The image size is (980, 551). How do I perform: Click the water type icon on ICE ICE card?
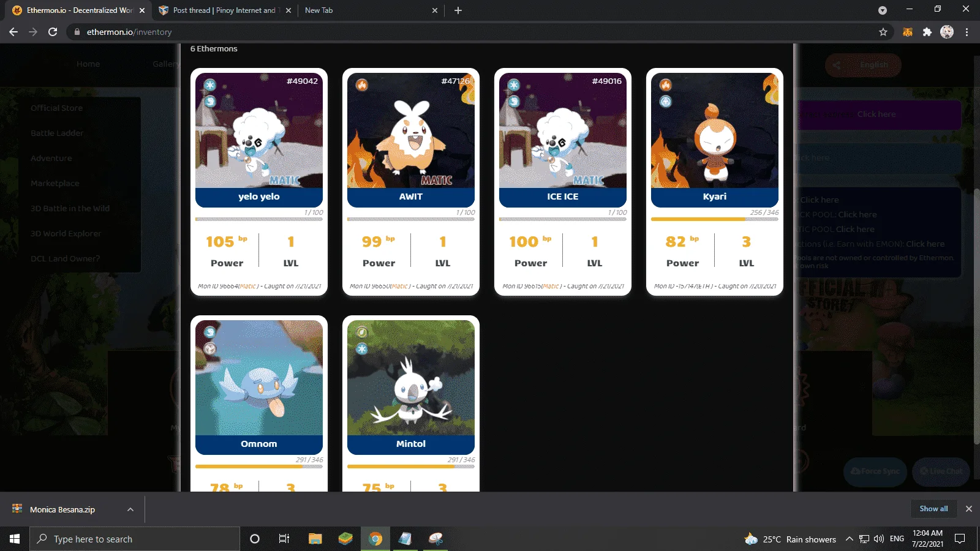(x=514, y=101)
